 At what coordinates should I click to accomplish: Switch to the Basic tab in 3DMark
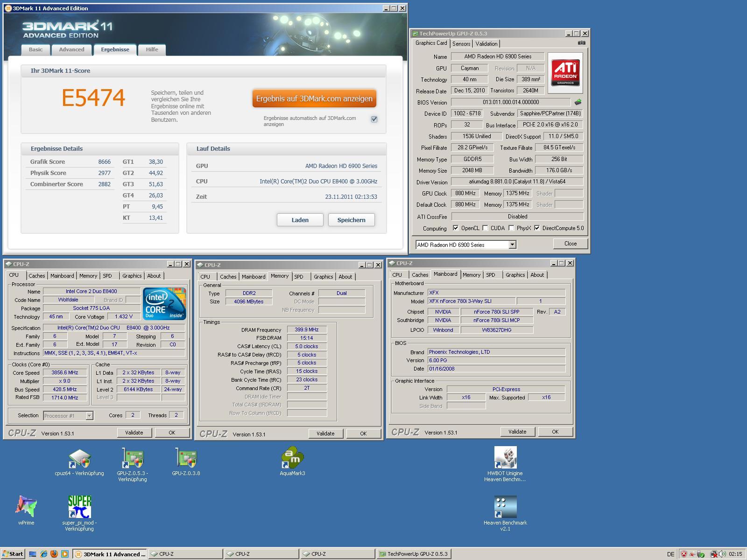[x=35, y=49]
